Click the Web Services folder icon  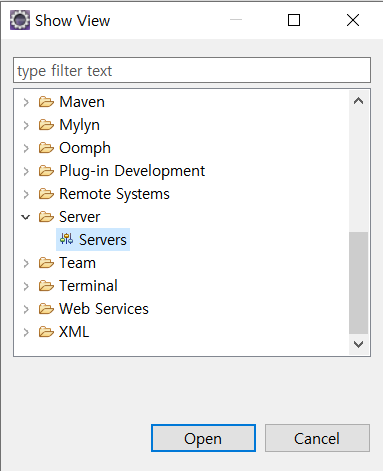click(x=46, y=309)
